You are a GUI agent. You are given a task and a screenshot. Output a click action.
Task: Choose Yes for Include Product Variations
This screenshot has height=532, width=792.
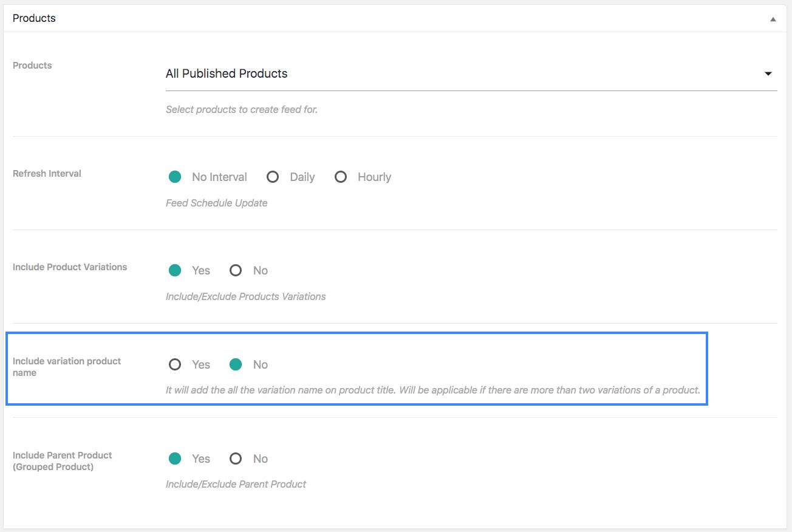click(x=175, y=270)
